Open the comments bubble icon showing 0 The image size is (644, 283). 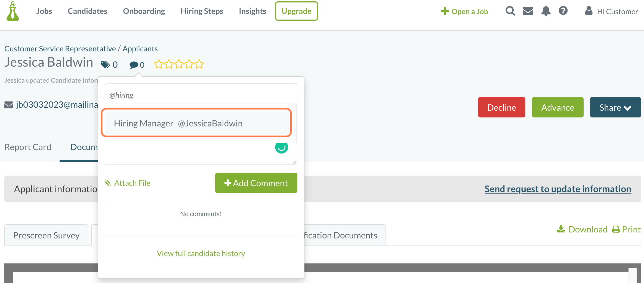134,65
